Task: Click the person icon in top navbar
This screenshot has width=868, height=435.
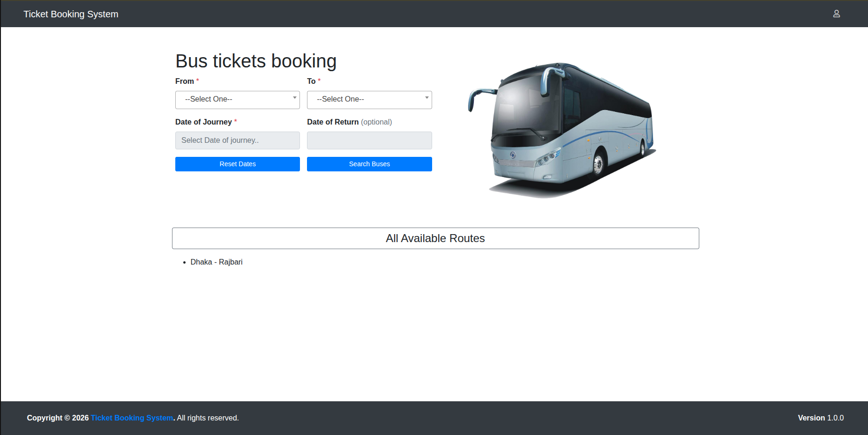Action: click(x=837, y=14)
